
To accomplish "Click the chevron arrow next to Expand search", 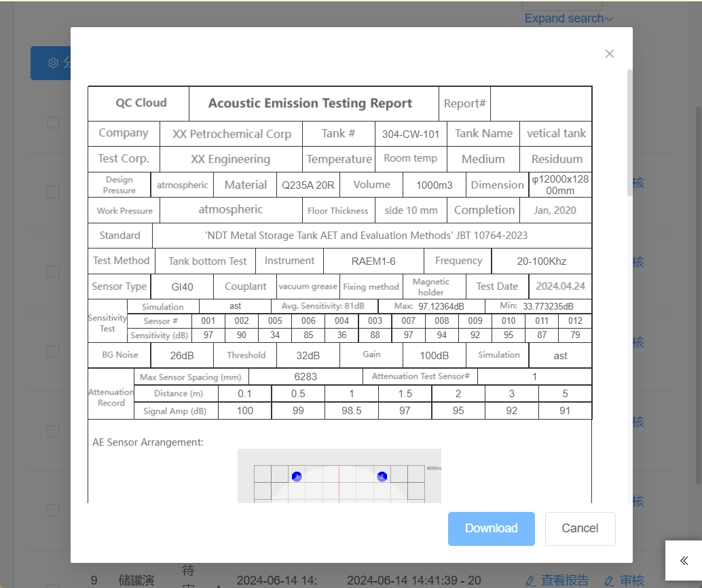I will click(x=609, y=19).
